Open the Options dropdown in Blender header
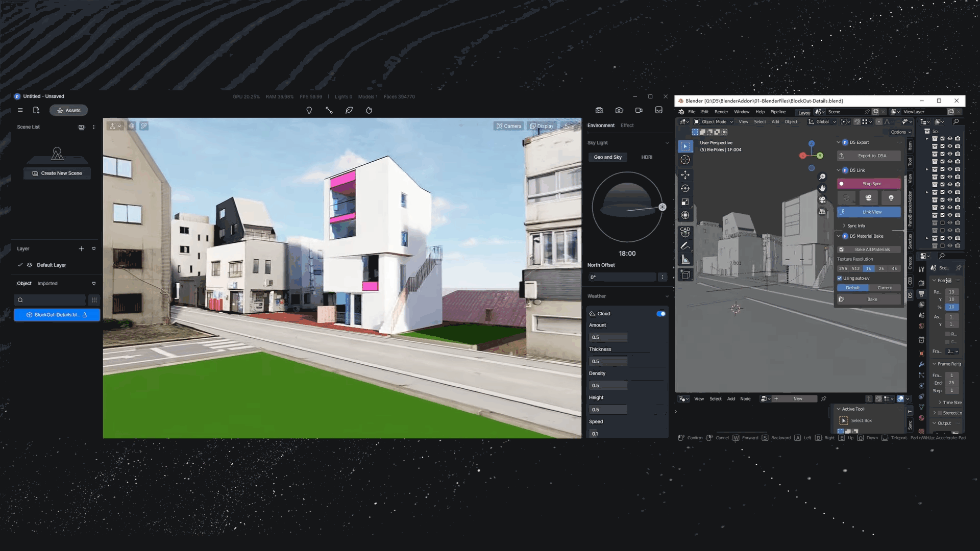980x551 pixels. pyautogui.click(x=900, y=132)
